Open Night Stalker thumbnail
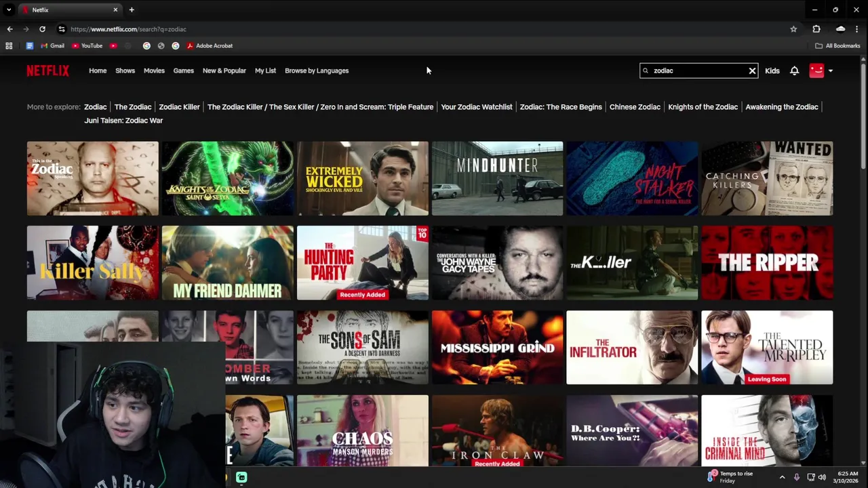 pos(632,178)
